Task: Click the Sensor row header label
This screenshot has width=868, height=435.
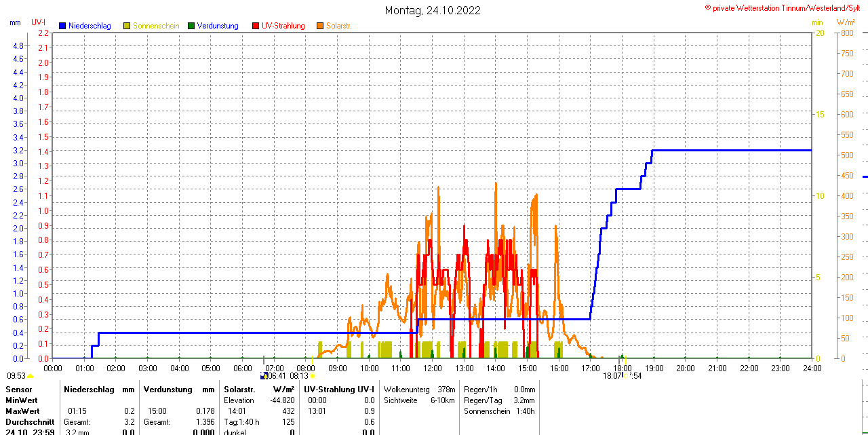Action: click(x=18, y=390)
